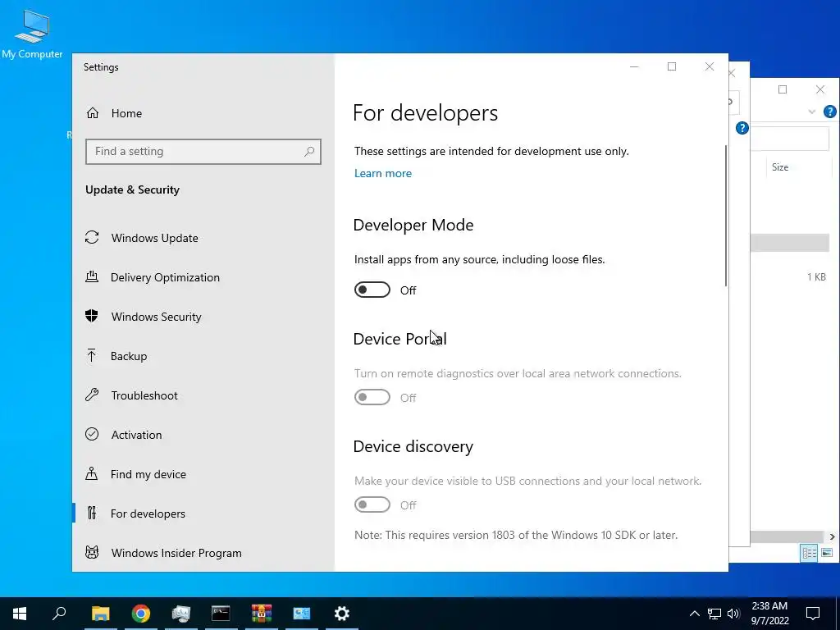Open My Computer desktop icon
This screenshot has width=840, height=630.
point(32,34)
